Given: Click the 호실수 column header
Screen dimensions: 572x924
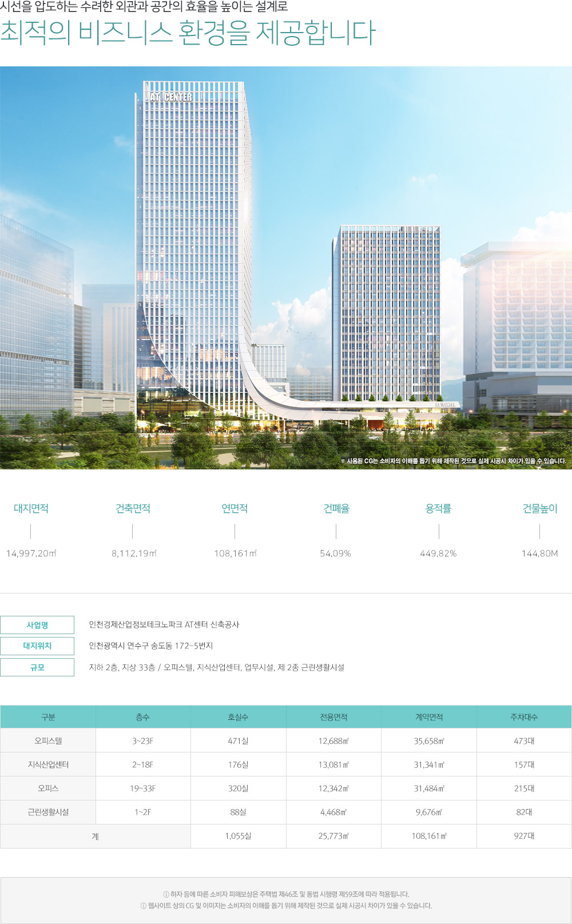Looking at the screenshot, I should (x=238, y=717).
